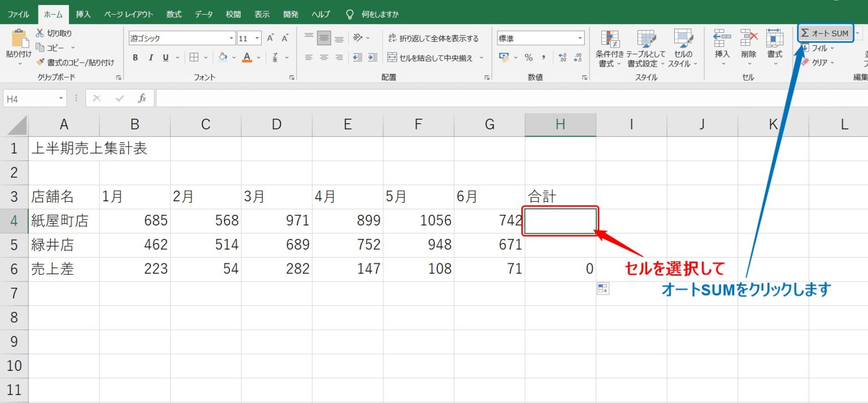Click the fill color paint bucket
Image resolution: width=868 pixels, height=403 pixels.
223,57
